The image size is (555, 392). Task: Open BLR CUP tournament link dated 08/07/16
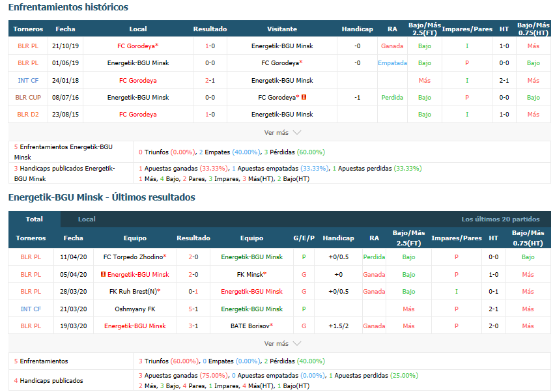tap(28, 97)
